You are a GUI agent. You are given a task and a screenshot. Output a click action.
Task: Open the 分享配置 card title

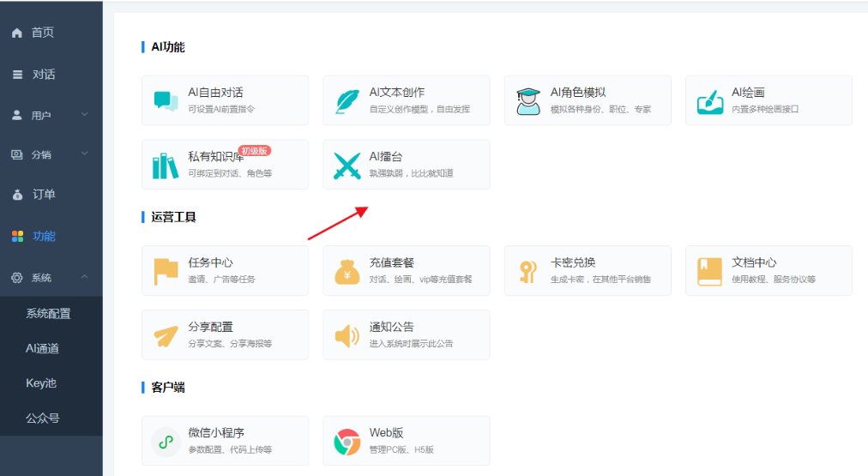[x=210, y=327]
